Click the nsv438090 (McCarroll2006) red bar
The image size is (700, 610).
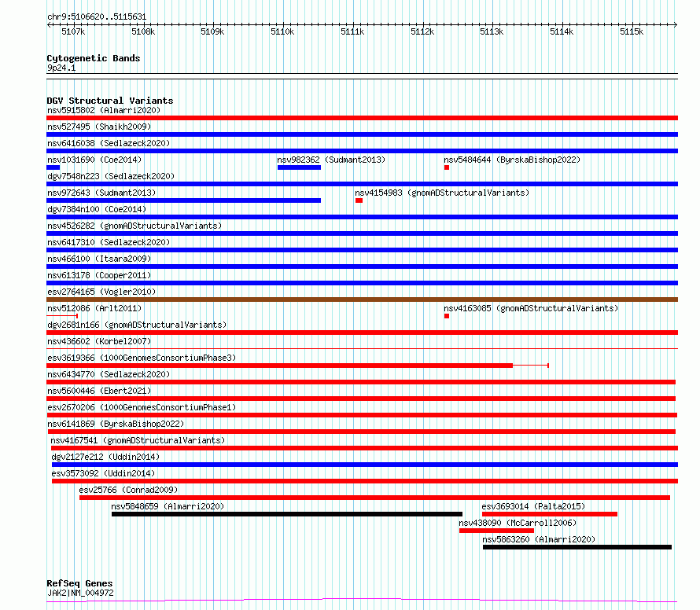(496, 531)
